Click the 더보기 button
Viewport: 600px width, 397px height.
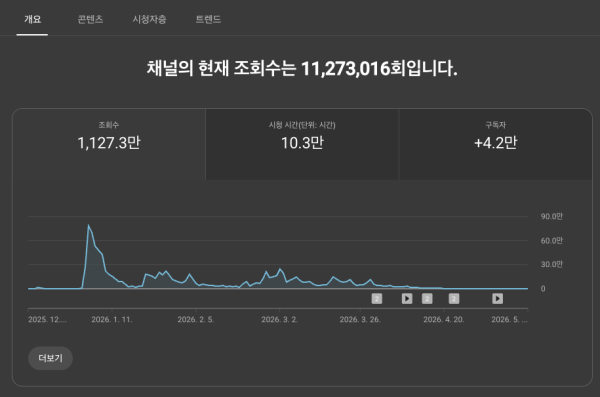coord(51,358)
